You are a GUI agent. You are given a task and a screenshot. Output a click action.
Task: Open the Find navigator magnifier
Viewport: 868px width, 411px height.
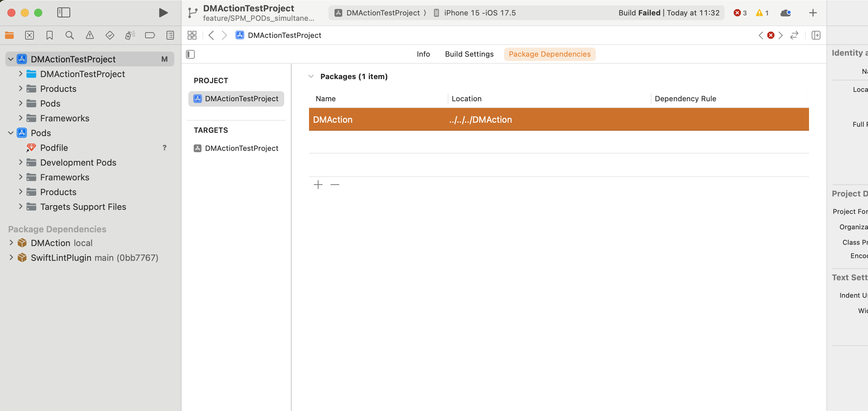coord(69,35)
